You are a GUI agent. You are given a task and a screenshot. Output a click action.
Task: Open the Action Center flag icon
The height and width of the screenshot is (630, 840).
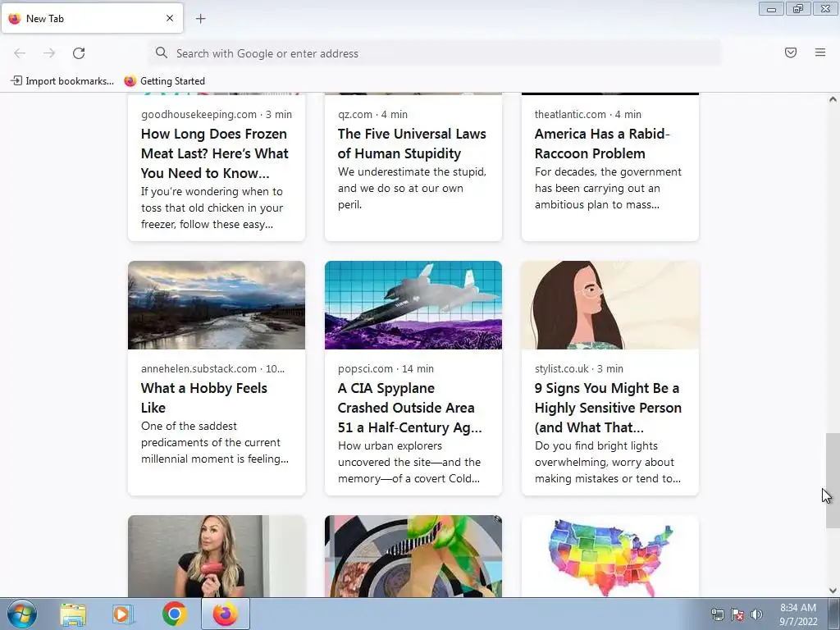(x=737, y=614)
